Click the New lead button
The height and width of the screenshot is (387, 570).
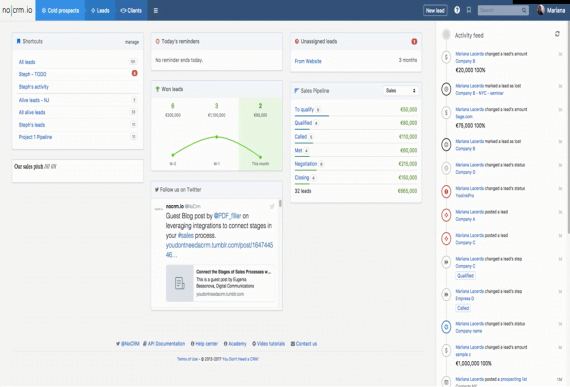435,11
